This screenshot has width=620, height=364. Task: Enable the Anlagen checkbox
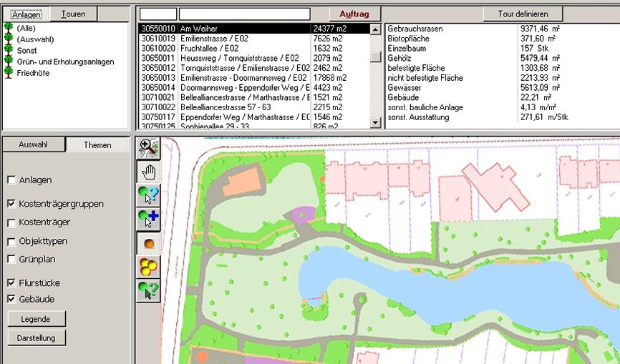point(11,180)
